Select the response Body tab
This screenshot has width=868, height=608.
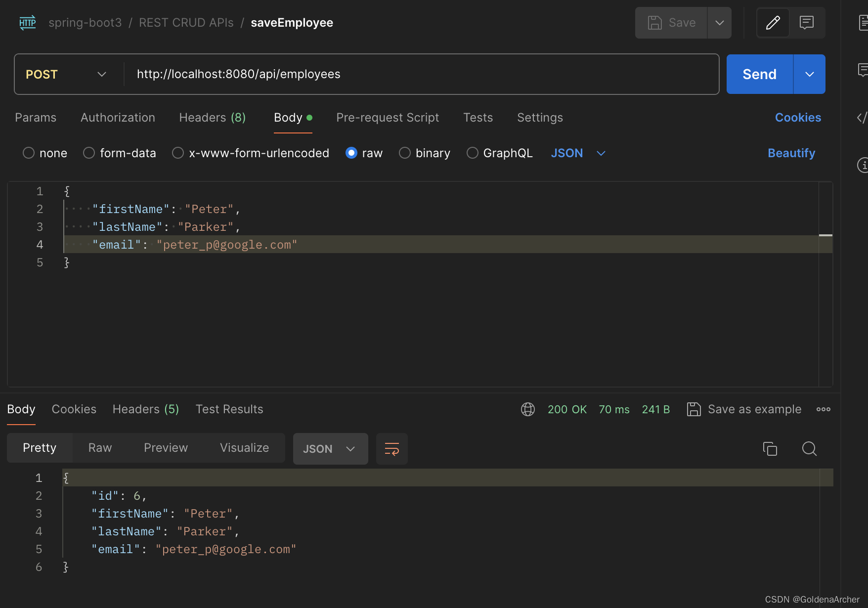(x=21, y=409)
